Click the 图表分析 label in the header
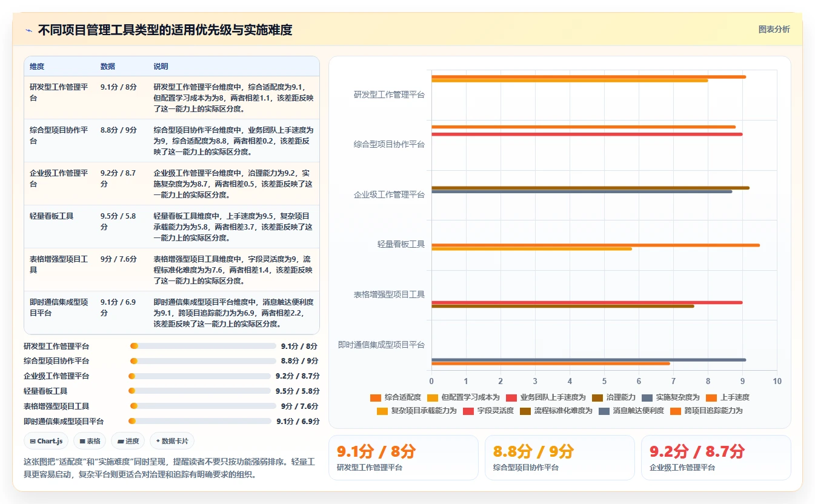Viewport: 815px width, 504px height. 774,29
